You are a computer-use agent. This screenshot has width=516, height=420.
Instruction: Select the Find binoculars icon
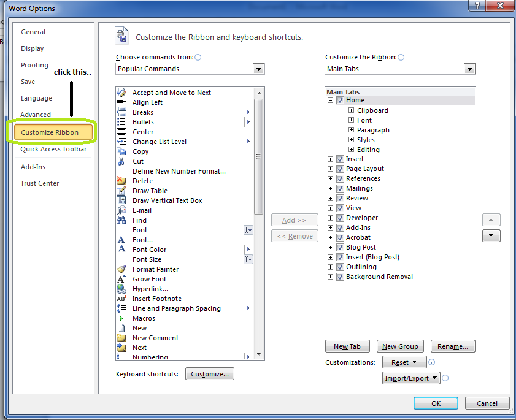tap(121, 220)
